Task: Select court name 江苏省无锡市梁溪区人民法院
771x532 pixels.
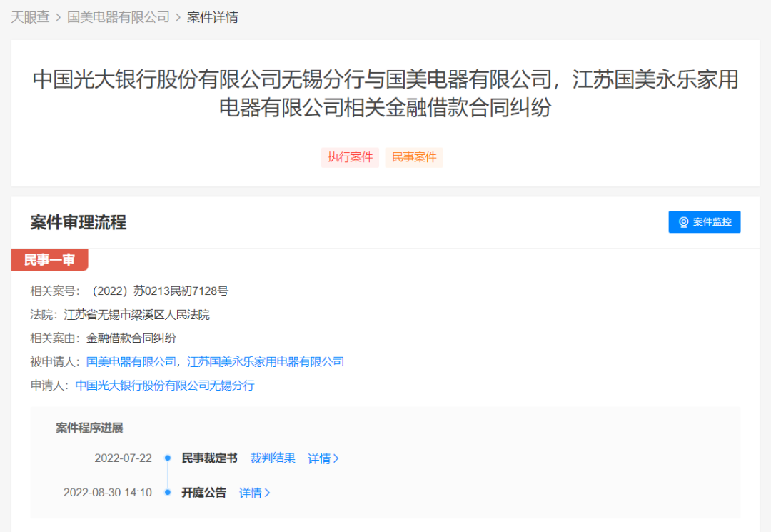Action: (136, 315)
